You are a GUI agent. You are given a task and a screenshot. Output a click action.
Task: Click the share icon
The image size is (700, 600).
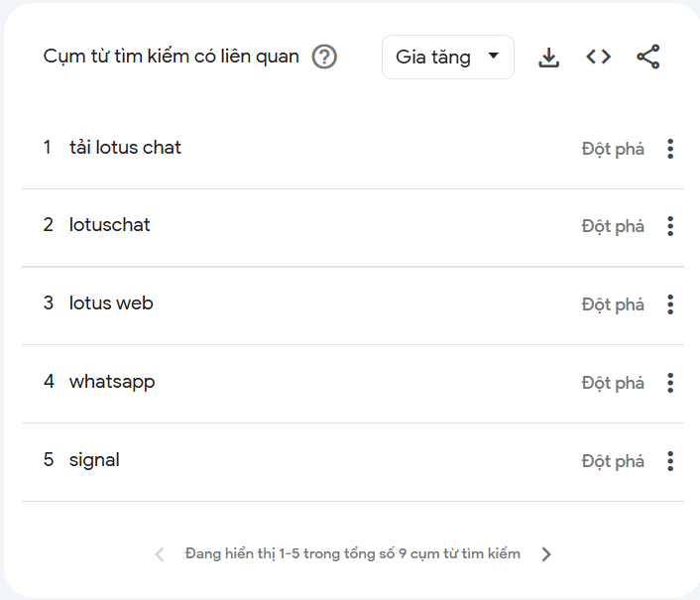648,57
